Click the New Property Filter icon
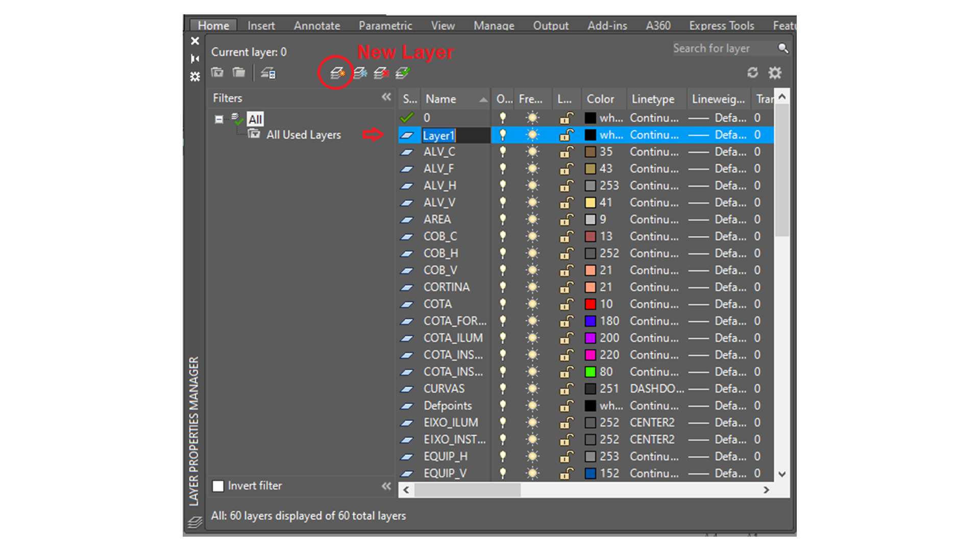980x551 pixels. [217, 72]
